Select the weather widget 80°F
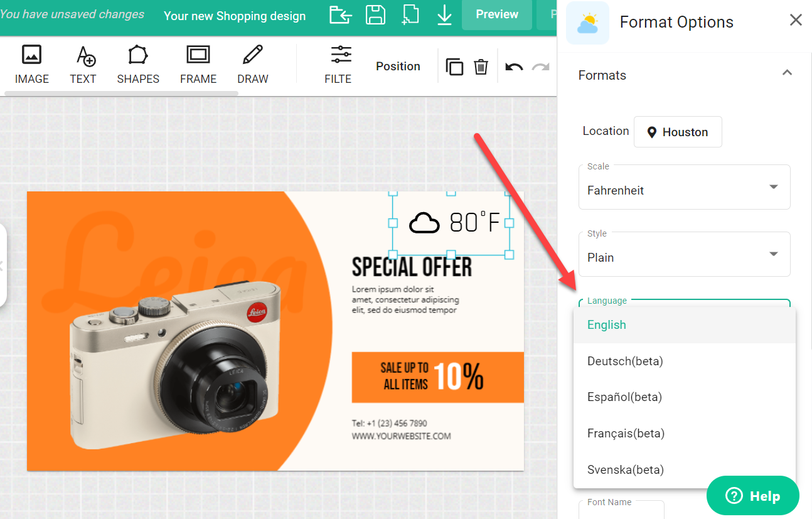This screenshot has height=519, width=812. coord(451,223)
